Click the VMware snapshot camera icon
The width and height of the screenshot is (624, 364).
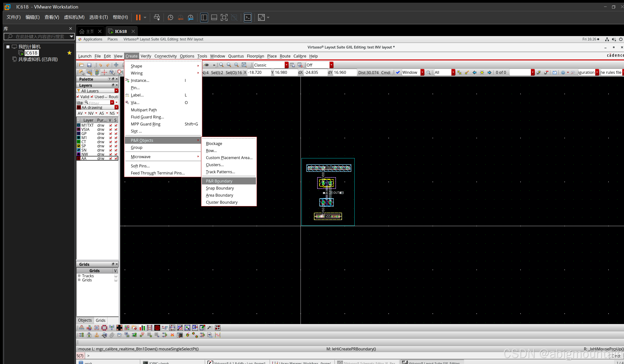pos(170,17)
